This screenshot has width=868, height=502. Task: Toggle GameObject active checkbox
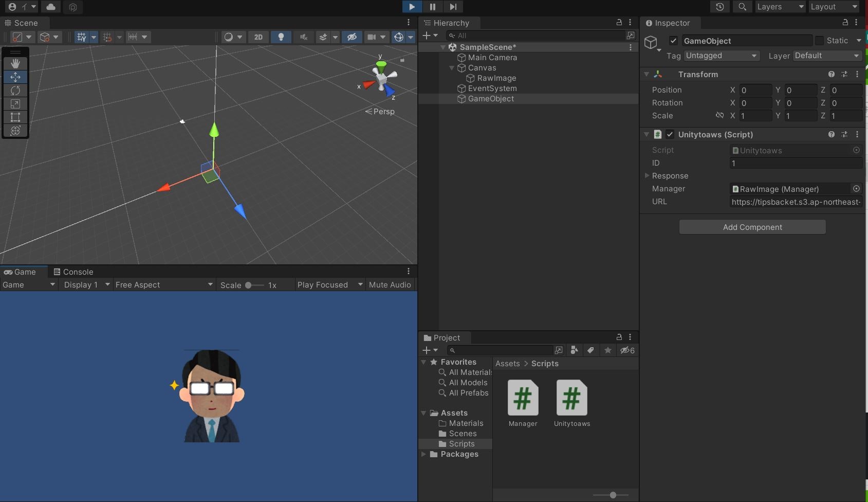coord(673,41)
